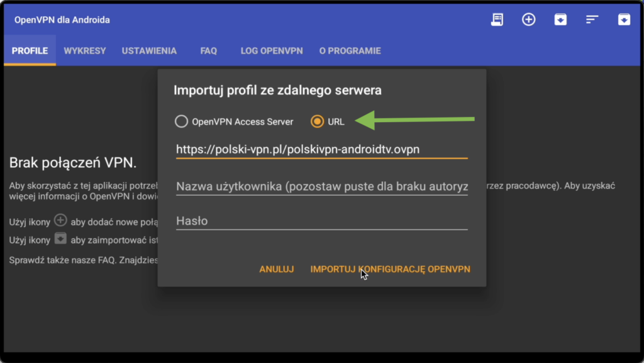Tap the last import icon after the sort icon
The image size is (644, 363).
[624, 20]
